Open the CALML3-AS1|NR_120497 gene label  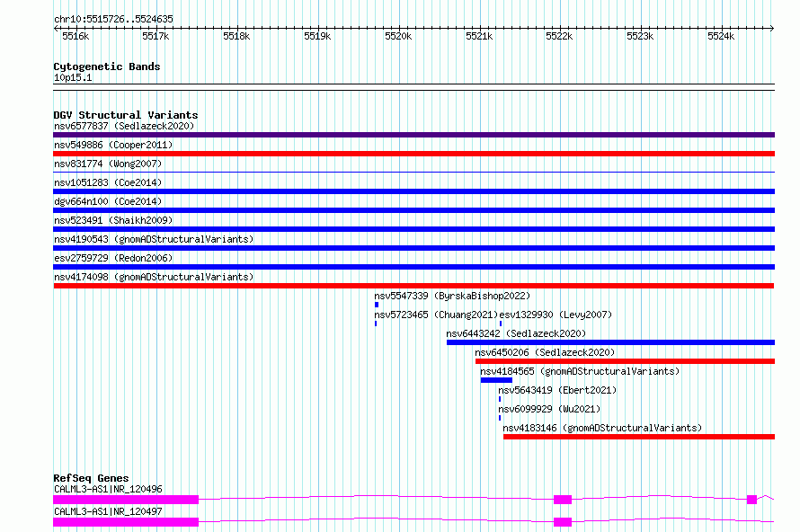point(108,511)
